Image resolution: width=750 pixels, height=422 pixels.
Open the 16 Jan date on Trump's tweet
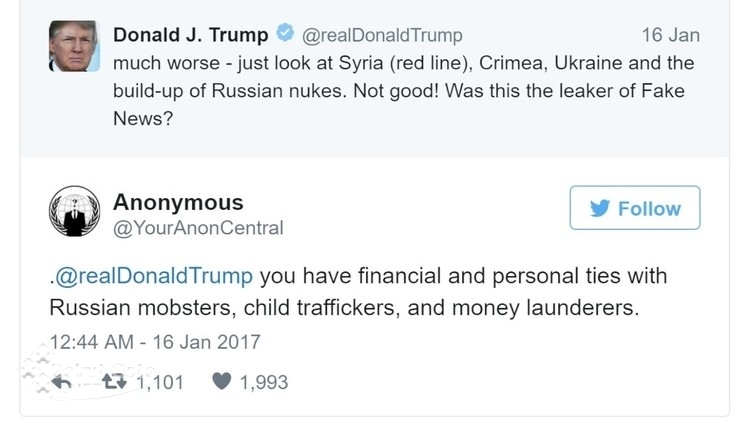[670, 35]
